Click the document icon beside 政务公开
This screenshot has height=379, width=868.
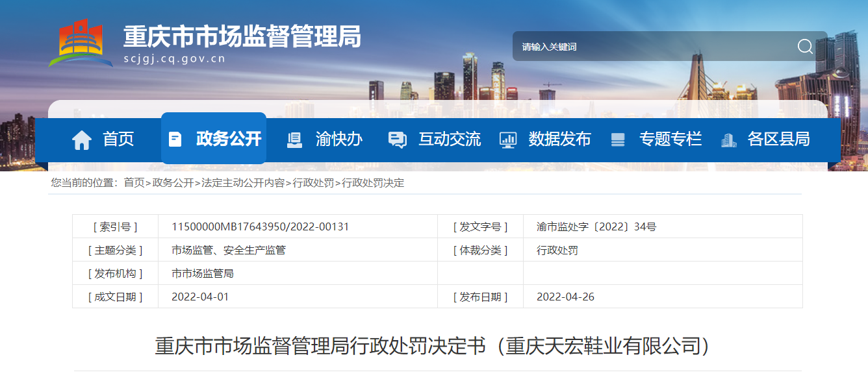175,139
